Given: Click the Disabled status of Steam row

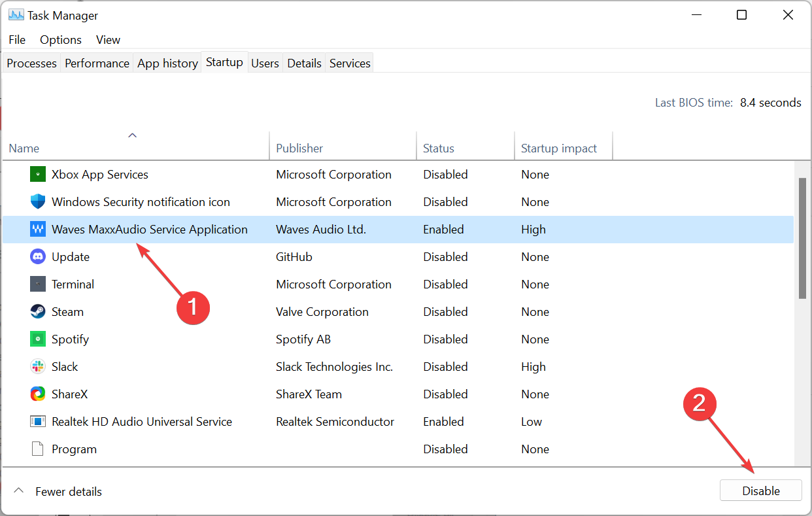Looking at the screenshot, I should (x=445, y=312).
